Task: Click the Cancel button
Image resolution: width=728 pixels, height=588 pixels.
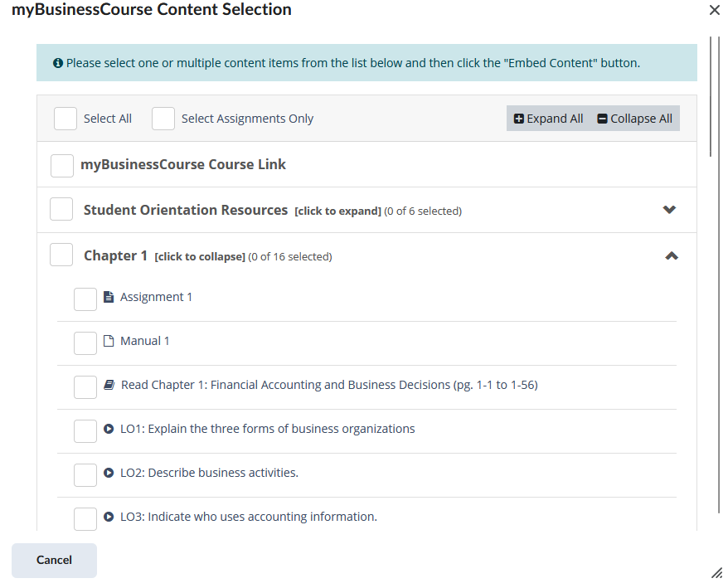Action: pos(55,560)
